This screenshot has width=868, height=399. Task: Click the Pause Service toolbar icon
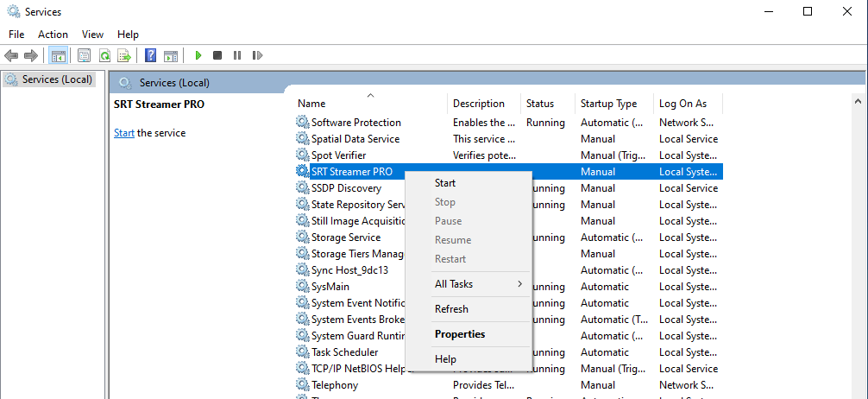(237, 55)
